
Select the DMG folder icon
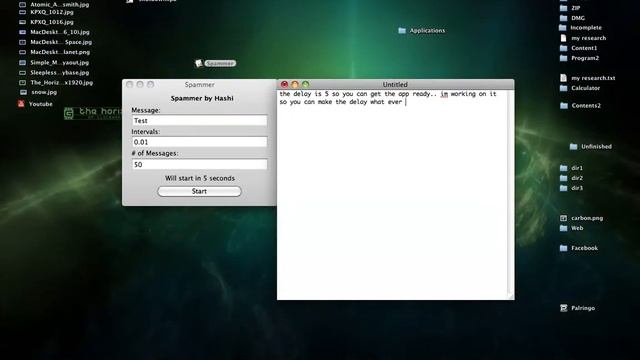click(x=564, y=18)
